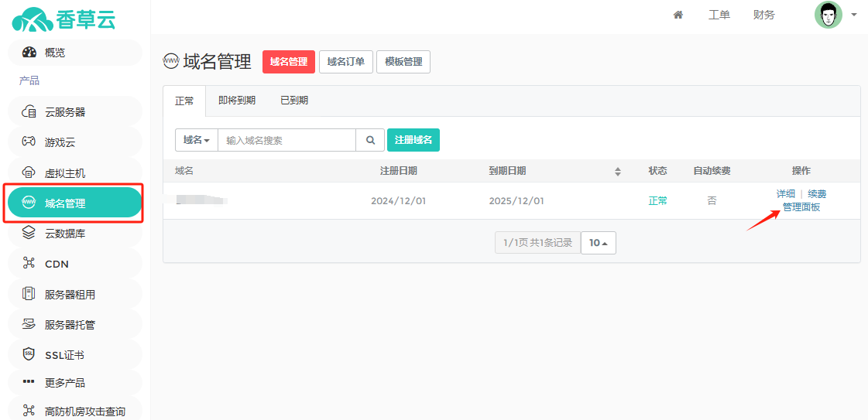Viewport: 868px width, 420px height.
Task: Open the home icon in top bar
Action: 678,15
